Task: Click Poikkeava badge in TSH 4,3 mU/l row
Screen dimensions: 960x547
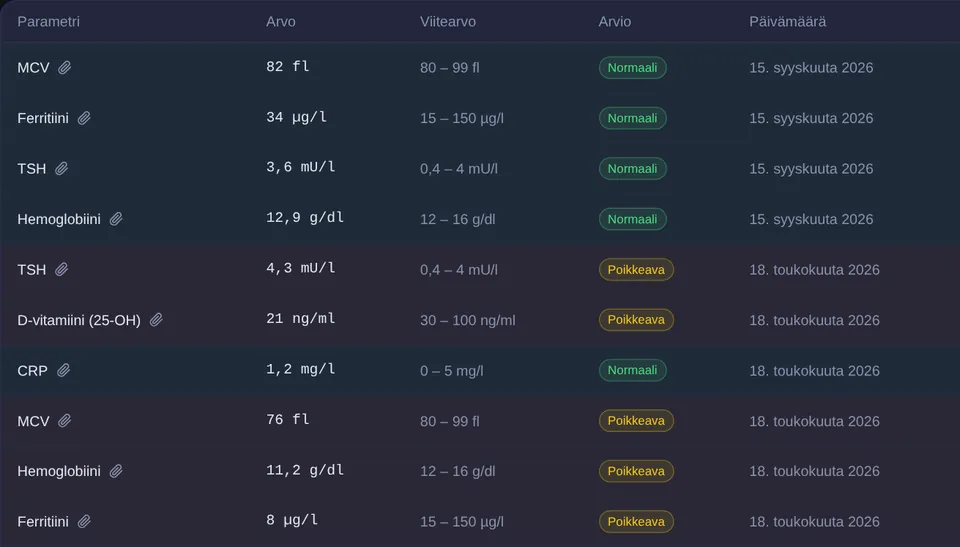Action: point(636,270)
